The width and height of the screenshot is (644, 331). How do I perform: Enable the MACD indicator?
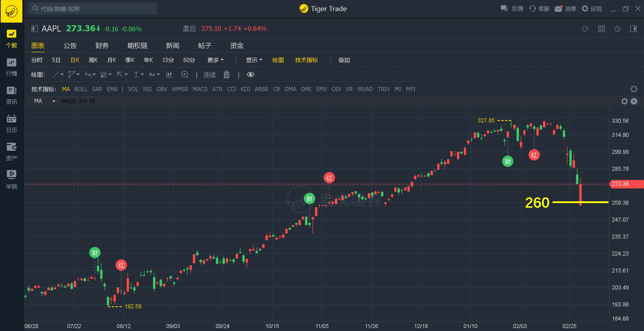click(x=200, y=89)
